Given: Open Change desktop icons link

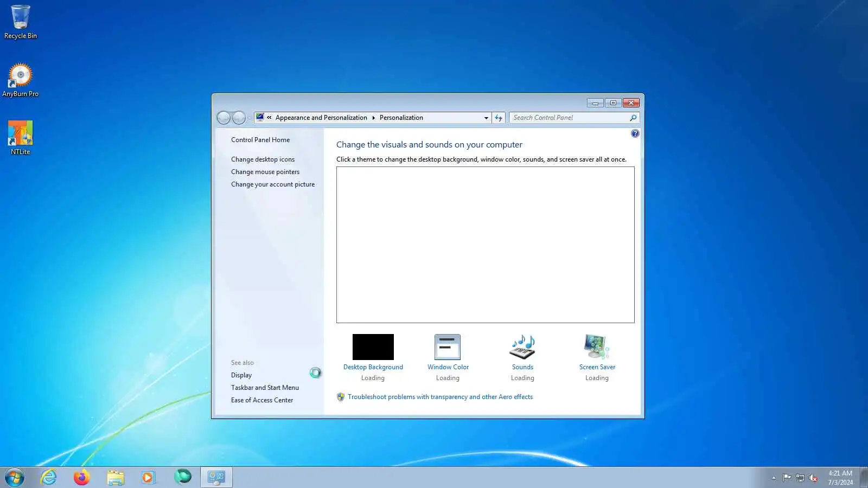Looking at the screenshot, I should pos(263,159).
